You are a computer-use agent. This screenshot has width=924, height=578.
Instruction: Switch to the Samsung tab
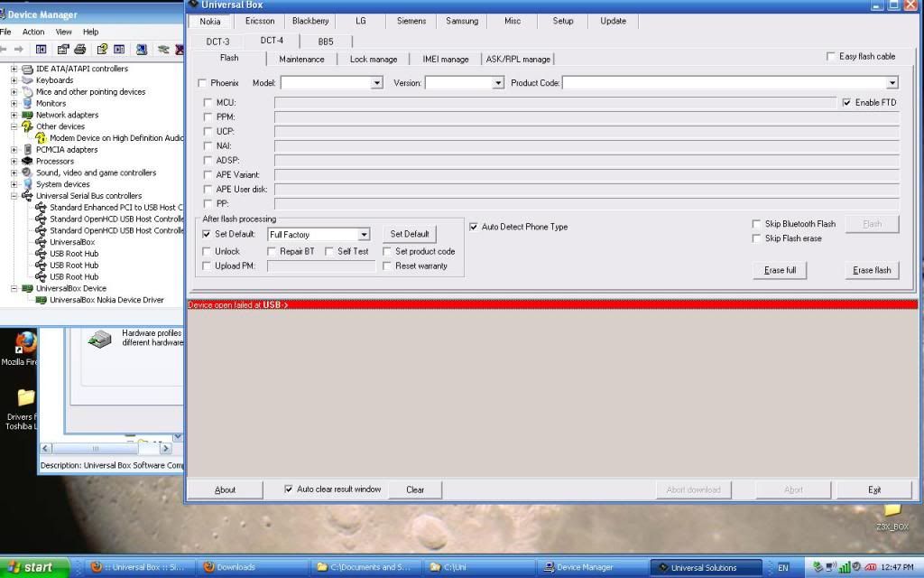[x=462, y=21]
